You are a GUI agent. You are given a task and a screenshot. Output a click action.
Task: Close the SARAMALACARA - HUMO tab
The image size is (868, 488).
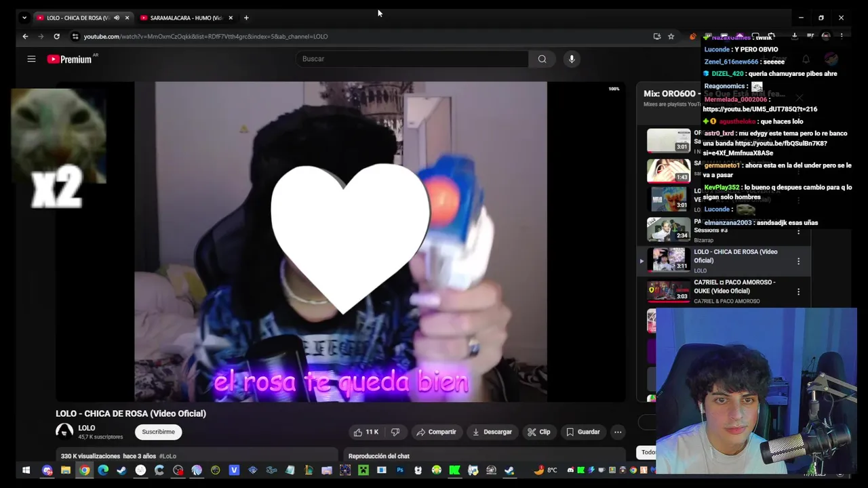231,18
